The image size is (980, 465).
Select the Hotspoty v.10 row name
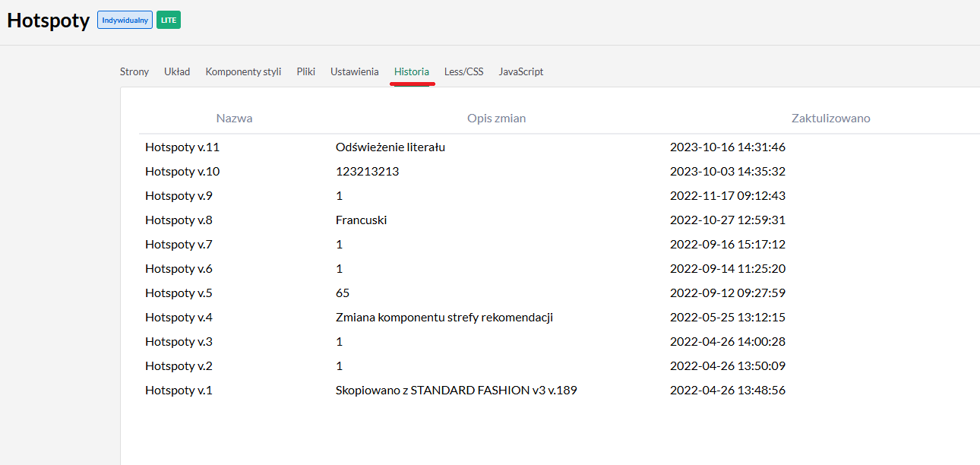[x=182, y=172]
